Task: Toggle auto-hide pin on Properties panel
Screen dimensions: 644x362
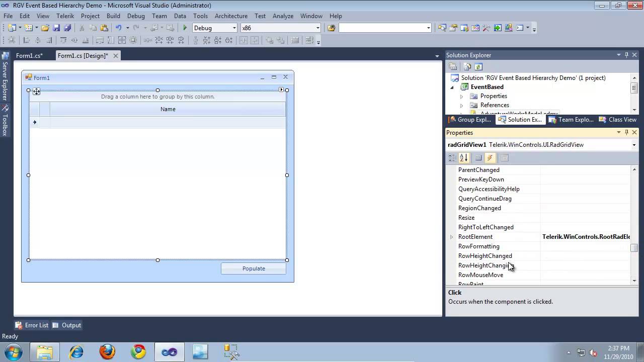Action: pyautogui.click(x=626, y=132)
